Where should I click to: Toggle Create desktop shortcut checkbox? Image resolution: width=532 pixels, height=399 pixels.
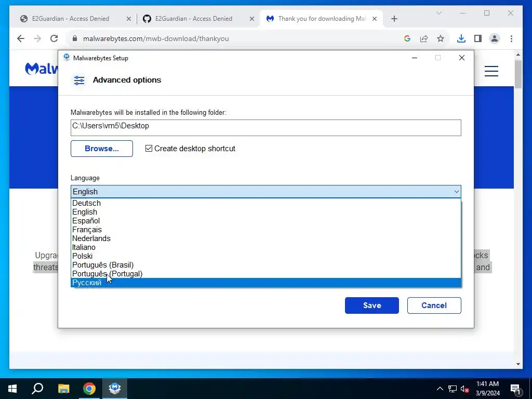point(149,148)
